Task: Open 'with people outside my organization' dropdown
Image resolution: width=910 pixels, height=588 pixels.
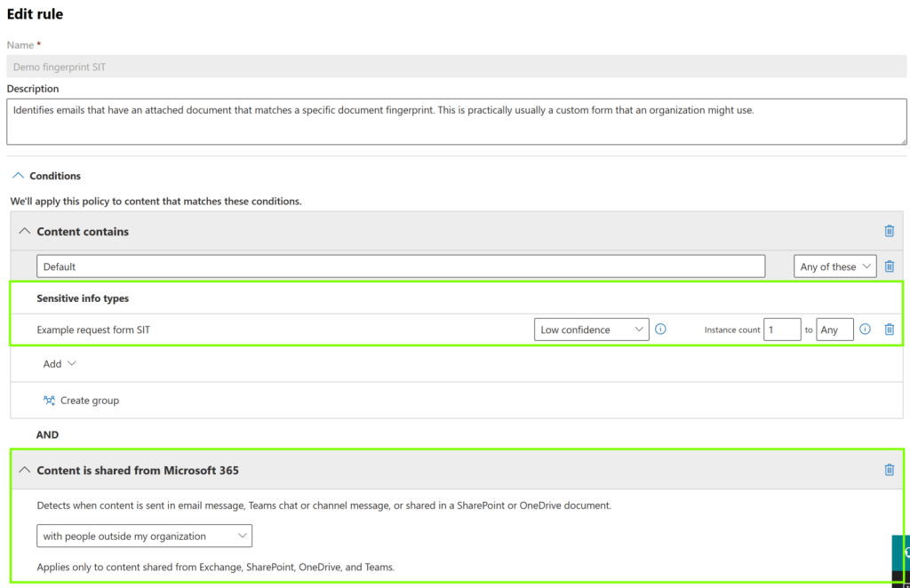Action: [x=144, y=536]
